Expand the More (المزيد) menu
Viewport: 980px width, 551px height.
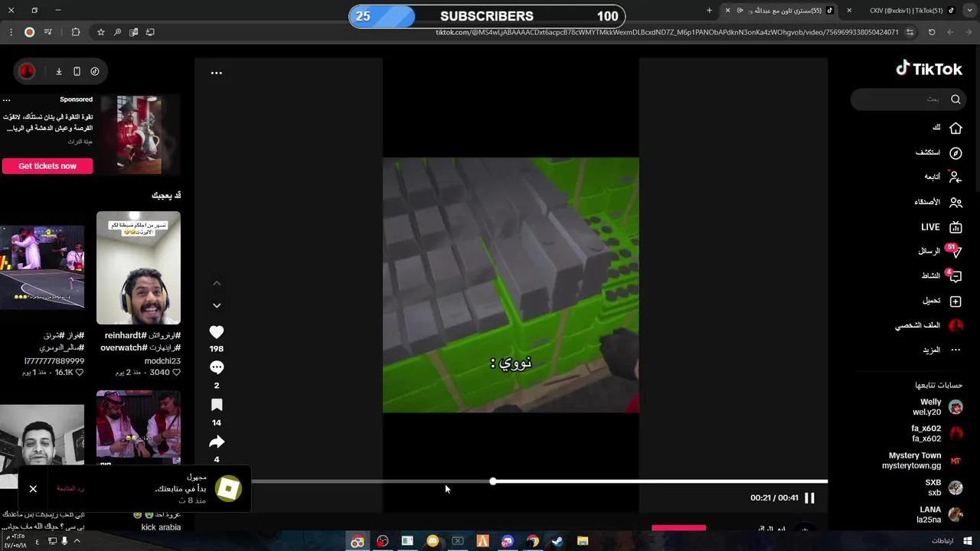(942, 350)
